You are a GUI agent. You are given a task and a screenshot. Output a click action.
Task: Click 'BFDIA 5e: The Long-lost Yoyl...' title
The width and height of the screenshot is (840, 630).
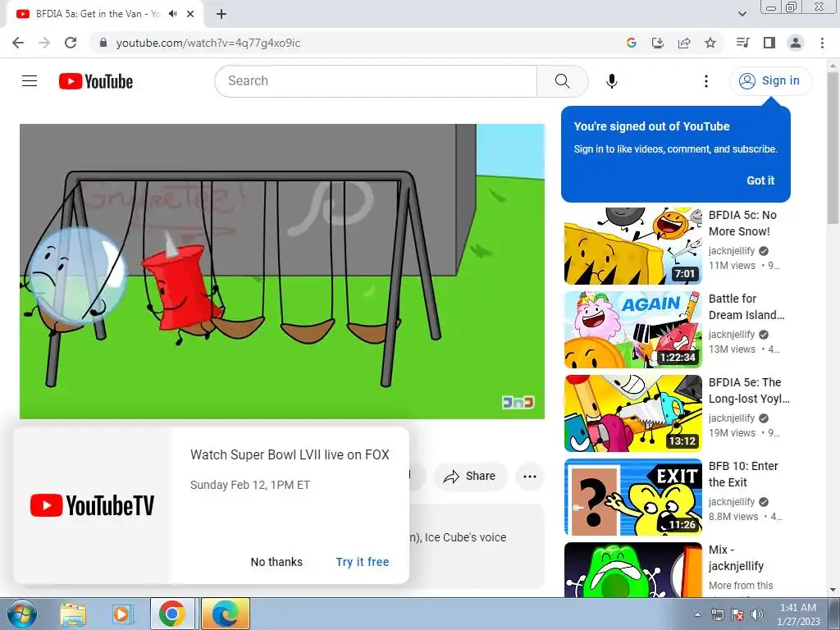coord(749,390)
